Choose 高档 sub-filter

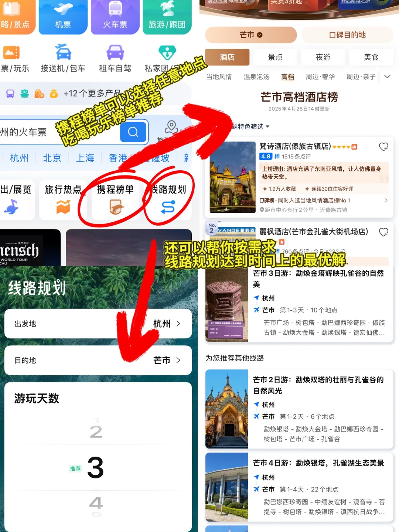(287, 77)
